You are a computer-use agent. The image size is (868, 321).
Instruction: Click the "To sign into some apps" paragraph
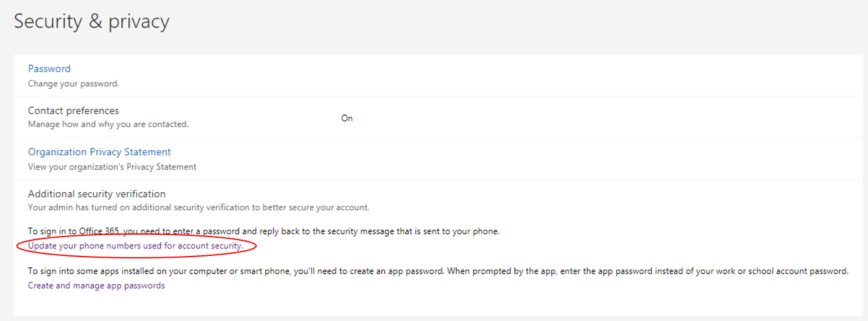coord(437,272)
